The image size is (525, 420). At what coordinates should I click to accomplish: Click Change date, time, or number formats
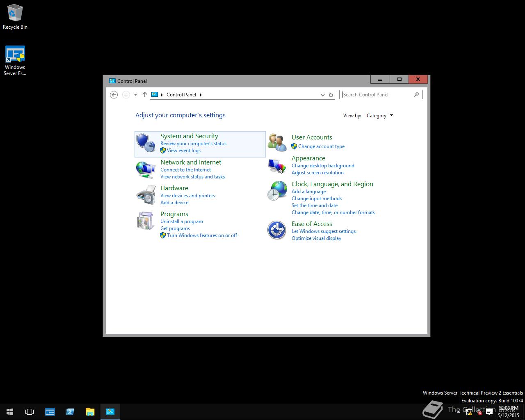tap(333, 212)
